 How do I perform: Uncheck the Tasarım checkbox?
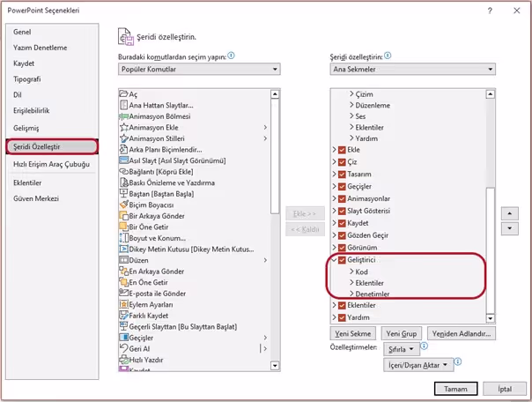342,175
